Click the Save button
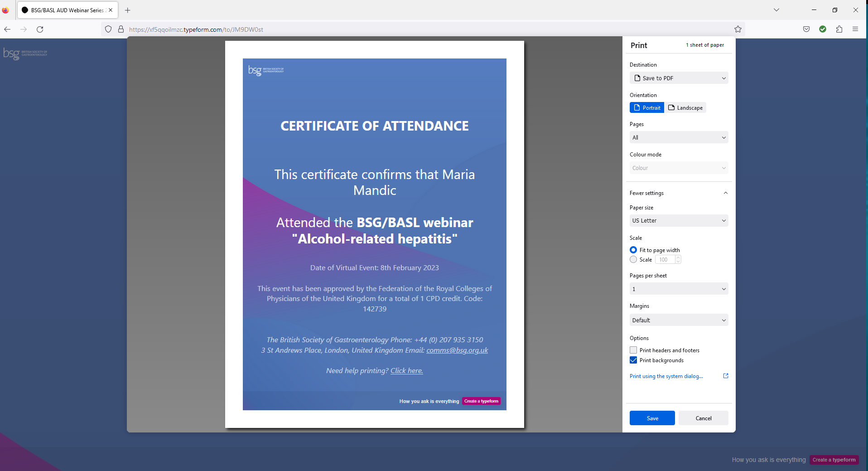868x471 pixels. pos(652,418)
